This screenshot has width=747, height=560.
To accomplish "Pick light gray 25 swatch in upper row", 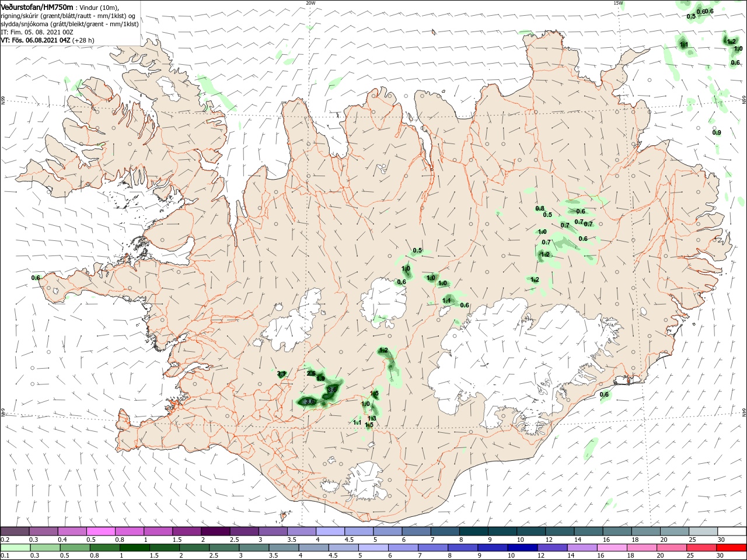I will click(703, 531).
